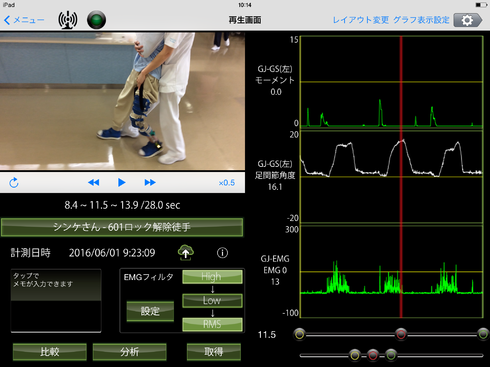Toggle the Low EMG filter

coord(212,300)
